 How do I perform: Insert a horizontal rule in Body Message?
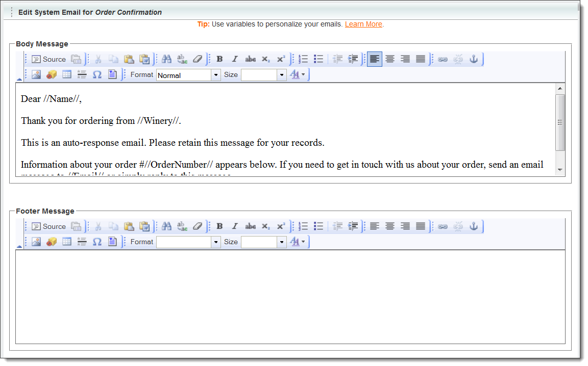[x=82, y=74]
